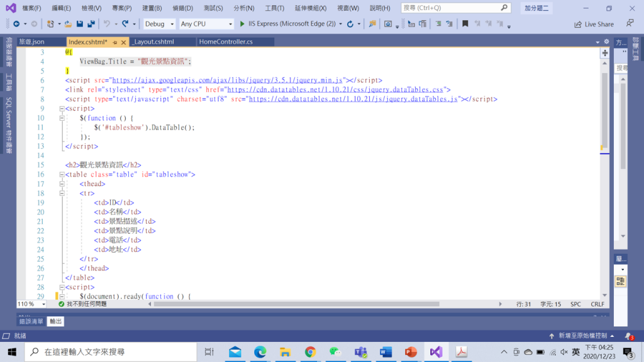This screenshot has width=644, height=362.
Task: Uncomment selected lines icon
Action: (449, 25)
